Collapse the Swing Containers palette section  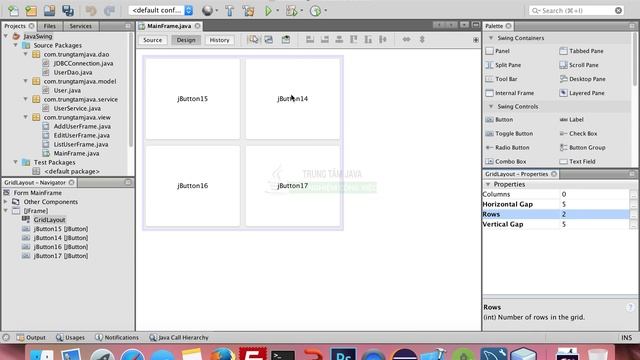[491, 38]
